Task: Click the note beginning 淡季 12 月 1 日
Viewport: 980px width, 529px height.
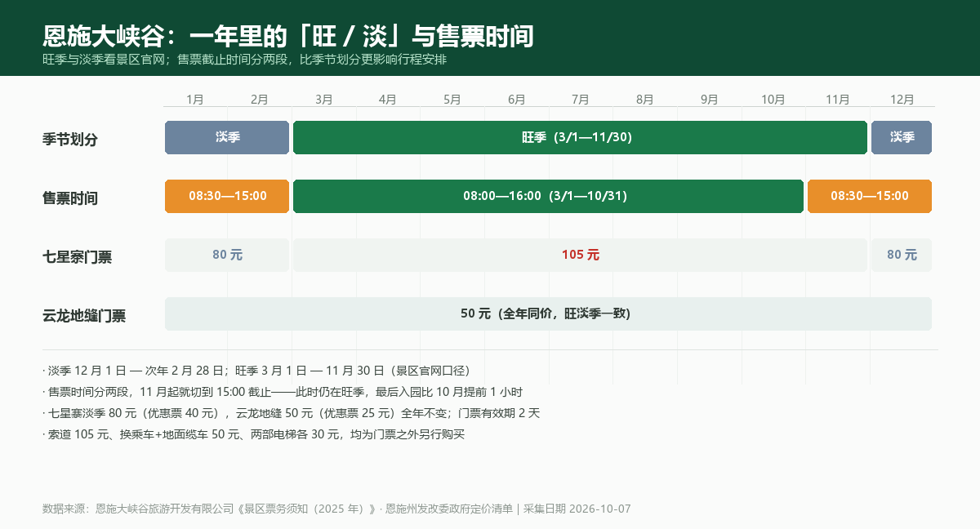Action: pos(256,371)
